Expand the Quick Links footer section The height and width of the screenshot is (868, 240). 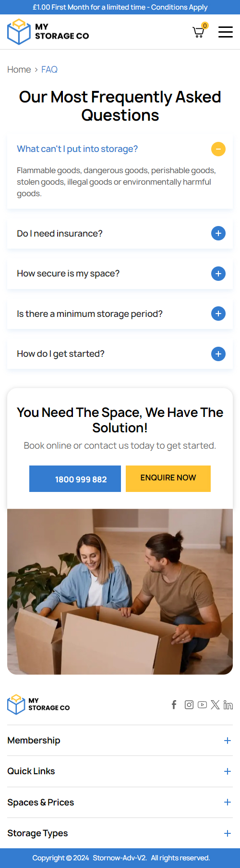tap(120, 771)
